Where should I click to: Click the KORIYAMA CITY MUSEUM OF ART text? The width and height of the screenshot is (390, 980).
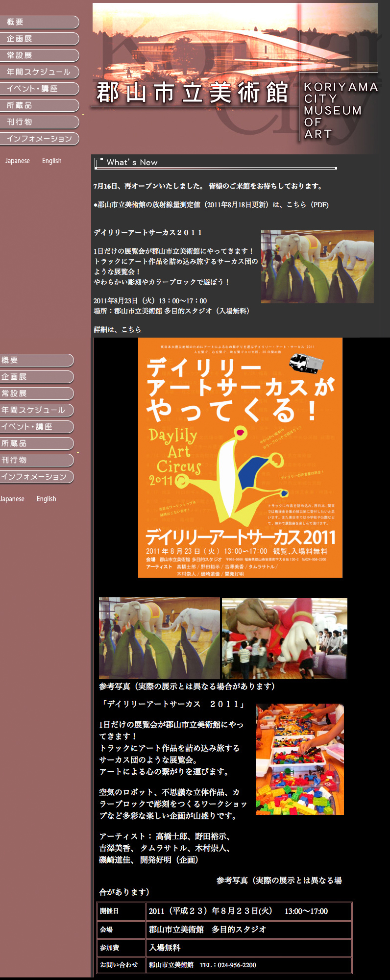tap(340, 110)
